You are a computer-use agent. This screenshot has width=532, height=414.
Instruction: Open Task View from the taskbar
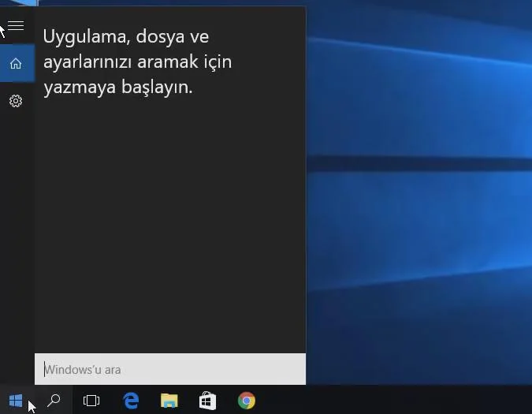coord(91,401)
